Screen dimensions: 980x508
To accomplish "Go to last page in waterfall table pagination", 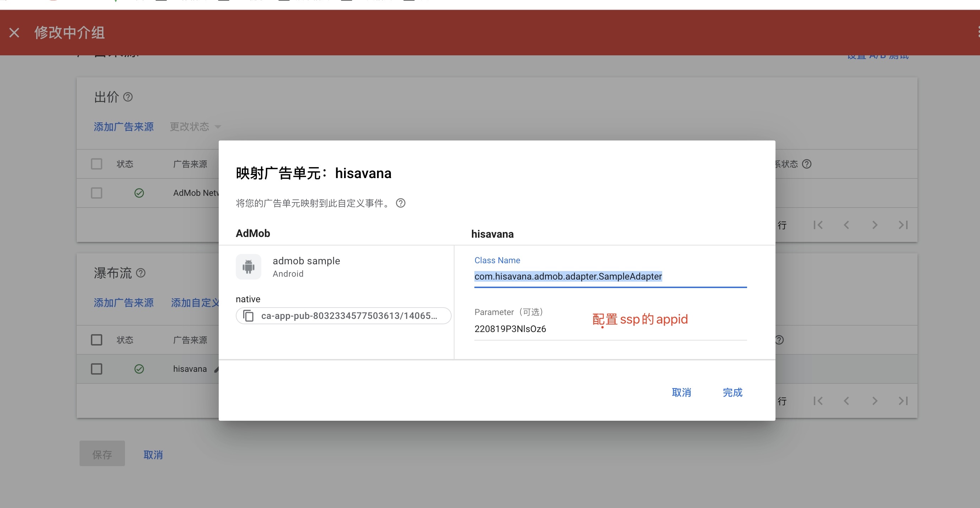I will click(903, 401).
